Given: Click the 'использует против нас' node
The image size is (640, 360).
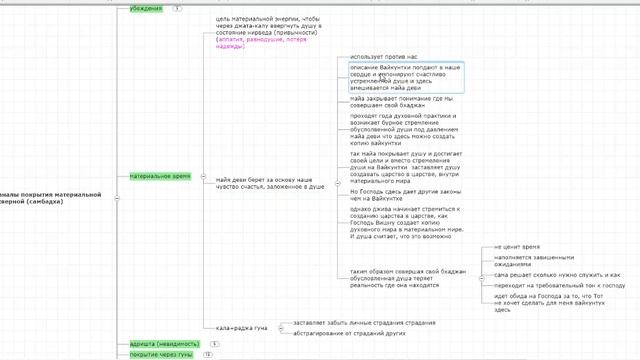Looking at the screenshot, I should pos(384,57).
